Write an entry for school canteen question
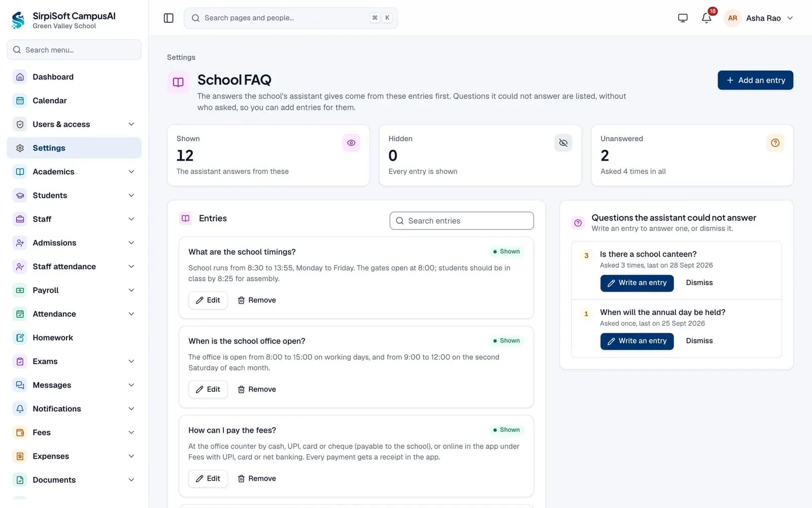Viewport: 812px width, 508px height. pos(637,283)
